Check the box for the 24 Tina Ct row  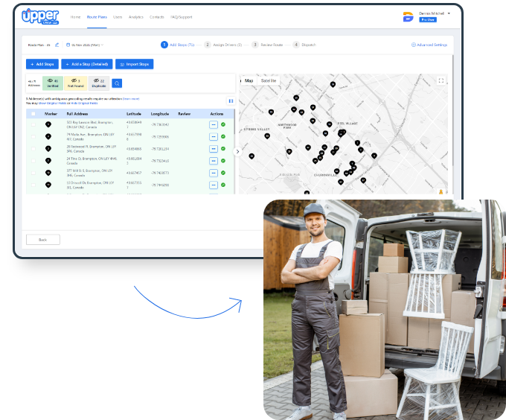33,161
